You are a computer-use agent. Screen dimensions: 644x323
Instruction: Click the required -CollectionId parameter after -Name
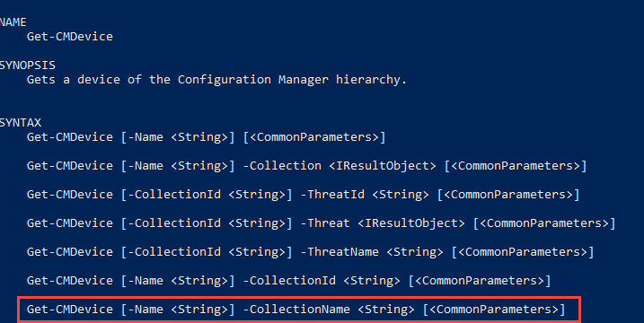pyautogui.click(x=289, y=281)
